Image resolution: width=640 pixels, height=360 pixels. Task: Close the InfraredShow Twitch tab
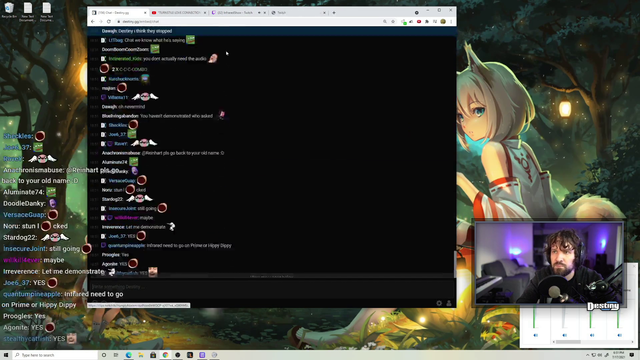coord(265,13)
